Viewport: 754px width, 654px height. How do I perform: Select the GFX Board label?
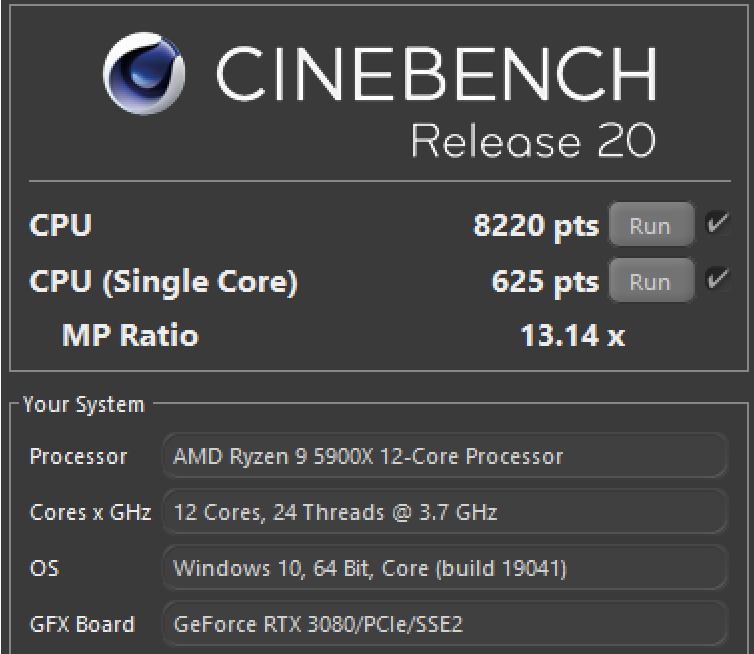pyautogui.click(x=82, y=624)
